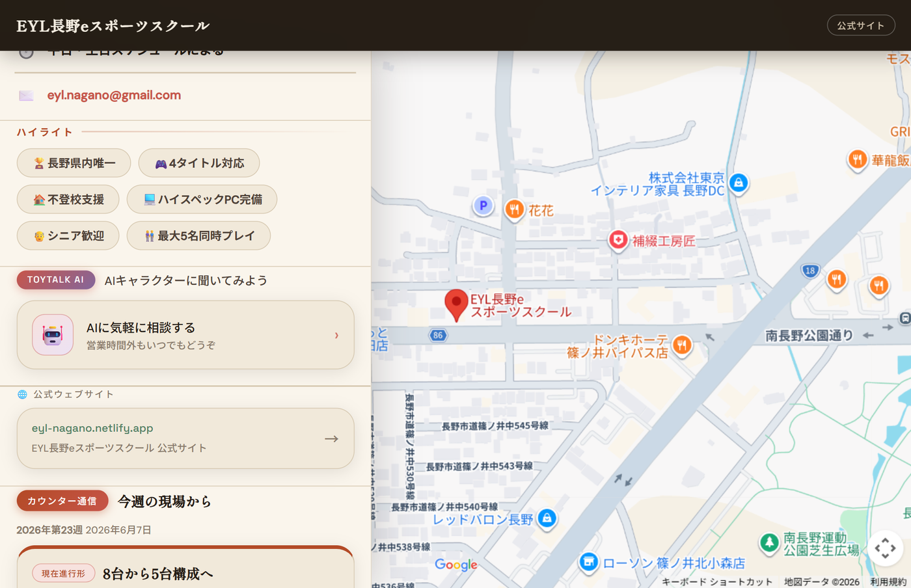This screenshot has width=911, height=588.
Task: Open 利用規約 link on the map
Action: click(x=888, y=582)
